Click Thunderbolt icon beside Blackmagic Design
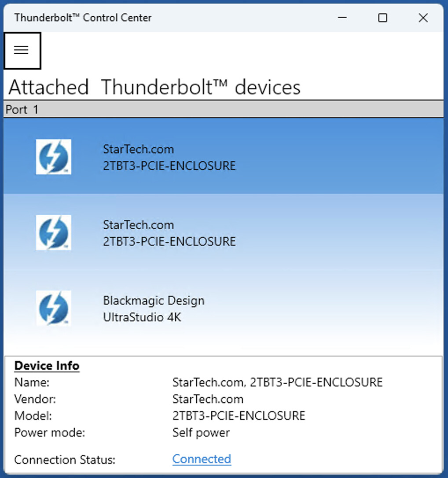 coord(53,308)
